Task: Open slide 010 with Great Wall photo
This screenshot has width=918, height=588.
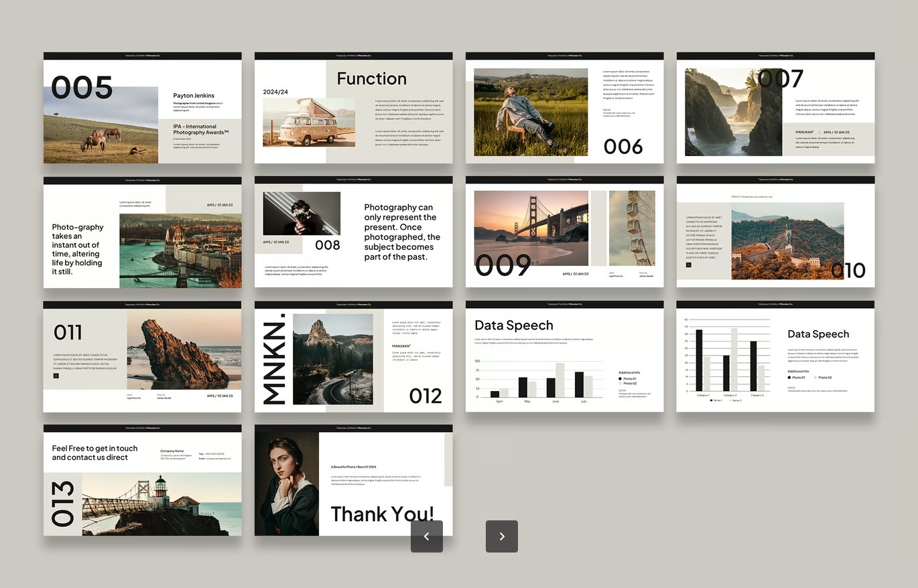Action: [775, 232]
